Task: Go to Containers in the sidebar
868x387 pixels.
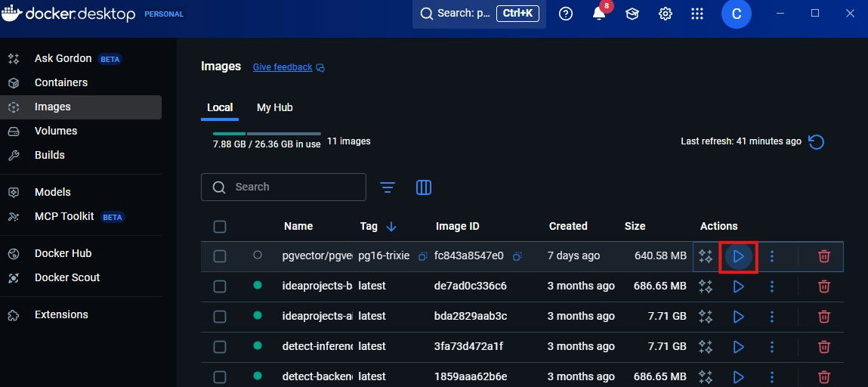Action: click(x=81, y=82)
